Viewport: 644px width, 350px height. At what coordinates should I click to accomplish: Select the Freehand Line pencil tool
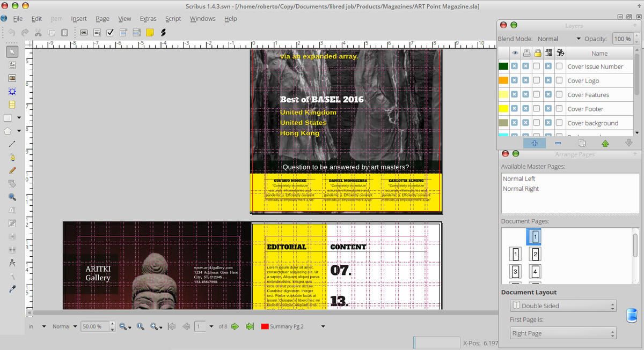(x=12, y=170)
